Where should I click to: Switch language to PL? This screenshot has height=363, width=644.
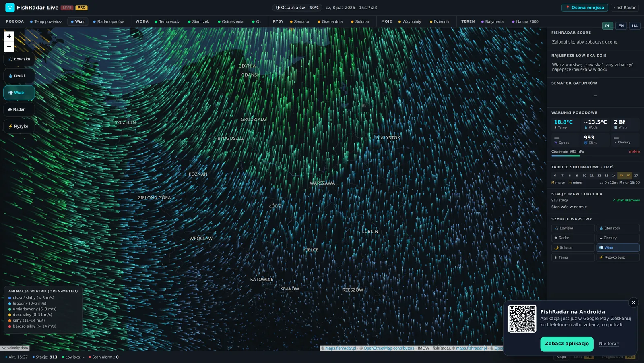click(x=608, y=26)
